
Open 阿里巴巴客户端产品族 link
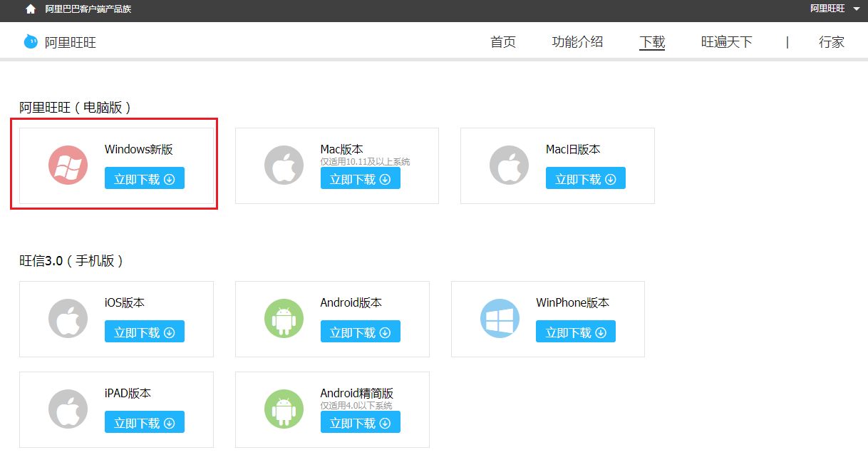coord(88,9)
